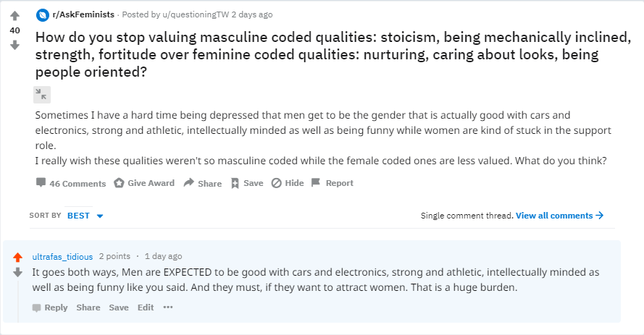Image resolution: width=644 pixels, height=335 pixels.
Task: Save the post with bookmark icon
Action: (x=247, y=183)
